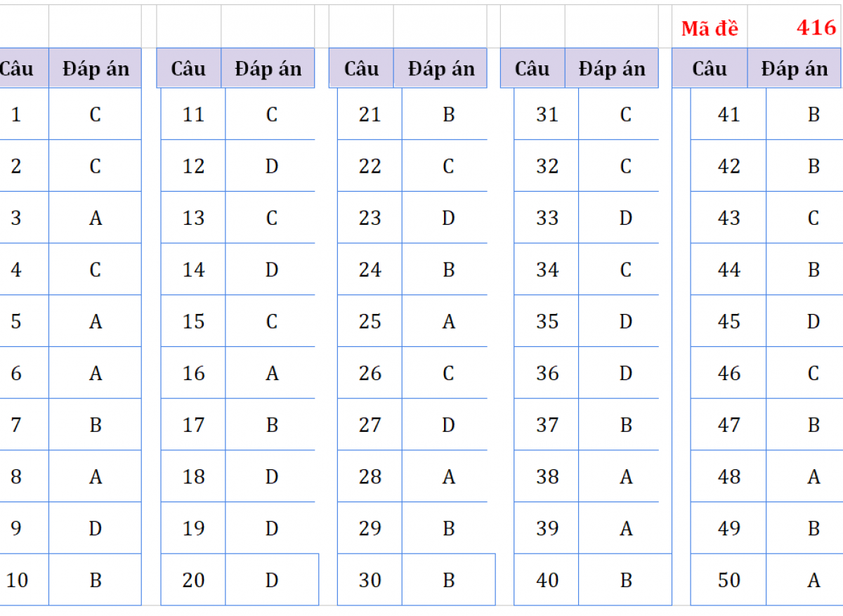Select answer C cell for question 1
The image size is (843, 616).
point(95,114)
